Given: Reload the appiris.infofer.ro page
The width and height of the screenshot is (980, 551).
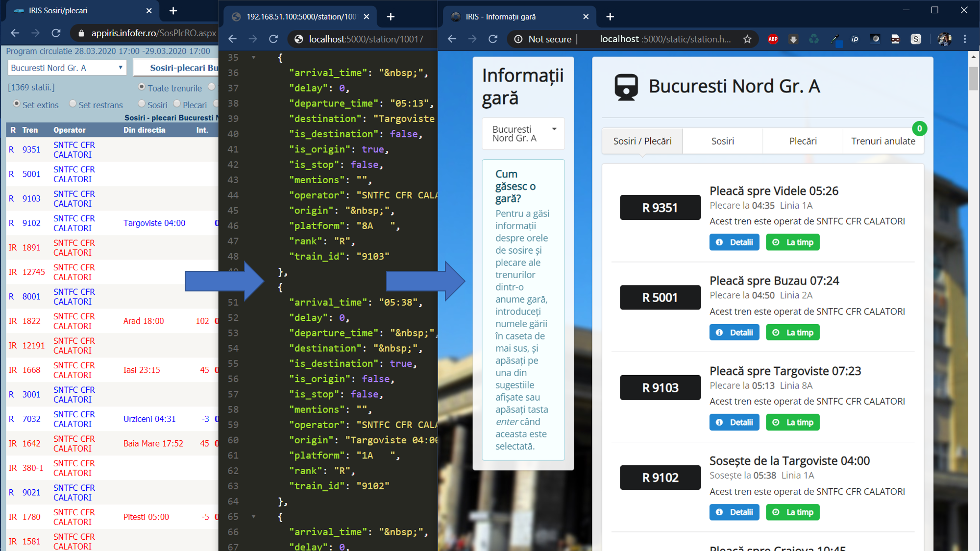Looking at the screenshot, I should pos(56,33).
